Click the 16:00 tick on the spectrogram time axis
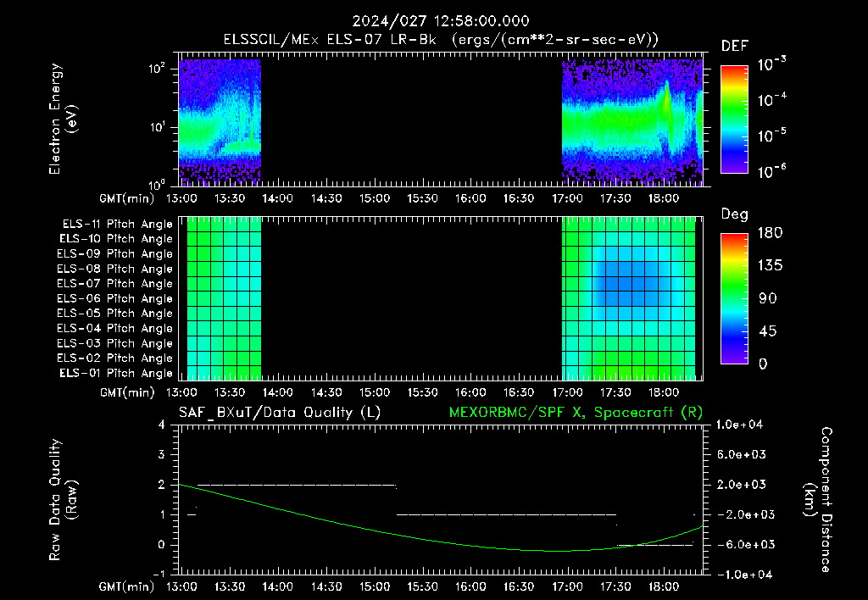Image resolution: width=868 pixels, height=600 pixels. (x=470, y=198)
